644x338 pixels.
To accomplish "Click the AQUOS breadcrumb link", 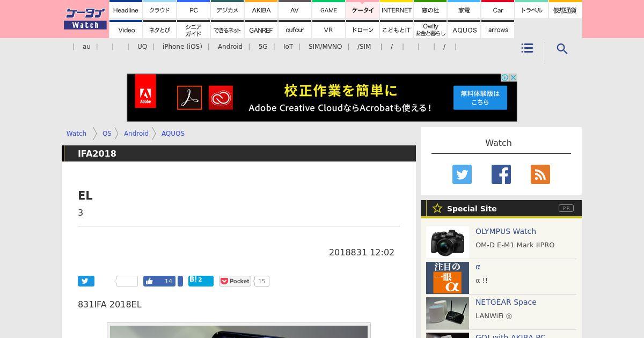I will pos(173,134).
